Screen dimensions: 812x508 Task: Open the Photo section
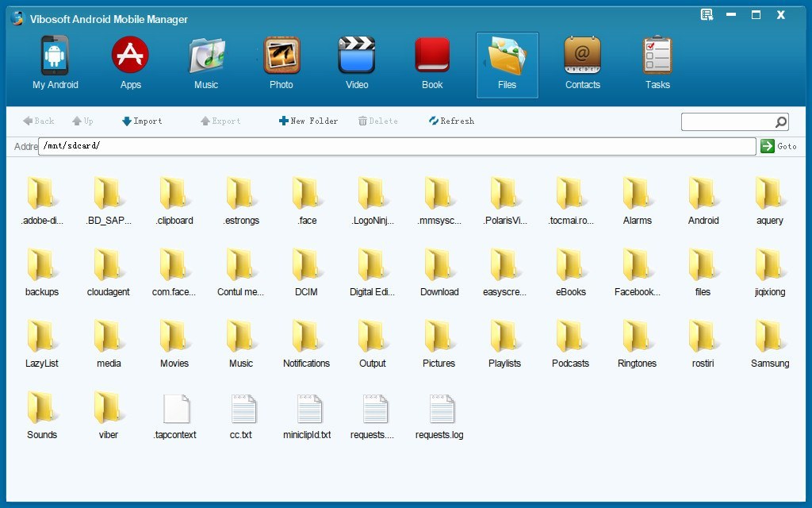coord(282,63)
